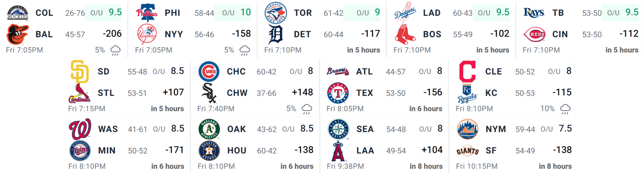Click the +148 odds for CHW
Screen dimensions: 644x176
coord(303,92)
